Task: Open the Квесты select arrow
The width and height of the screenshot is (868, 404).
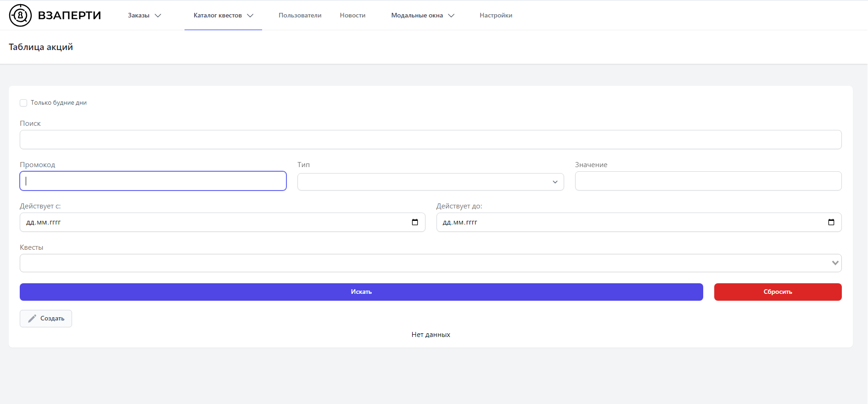Action: (835, 263)
